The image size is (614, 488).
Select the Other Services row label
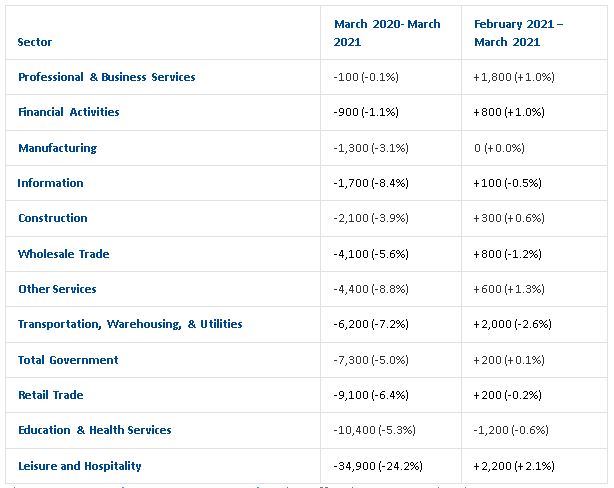(x=57, y=289)
